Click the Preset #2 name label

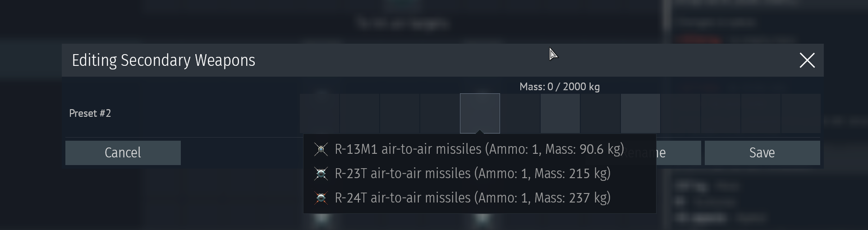[x=90, y=113]
